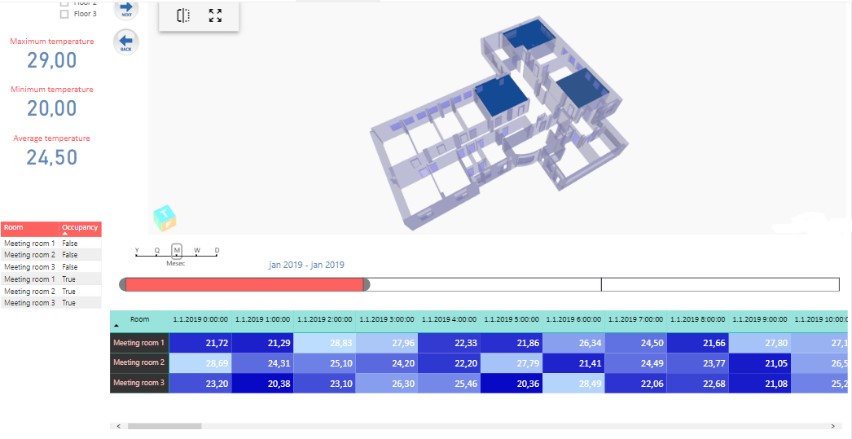Screen dimensions: 852x439
Task: Enter full screen with expand arrows icon
Action: [x=215, y=16]
